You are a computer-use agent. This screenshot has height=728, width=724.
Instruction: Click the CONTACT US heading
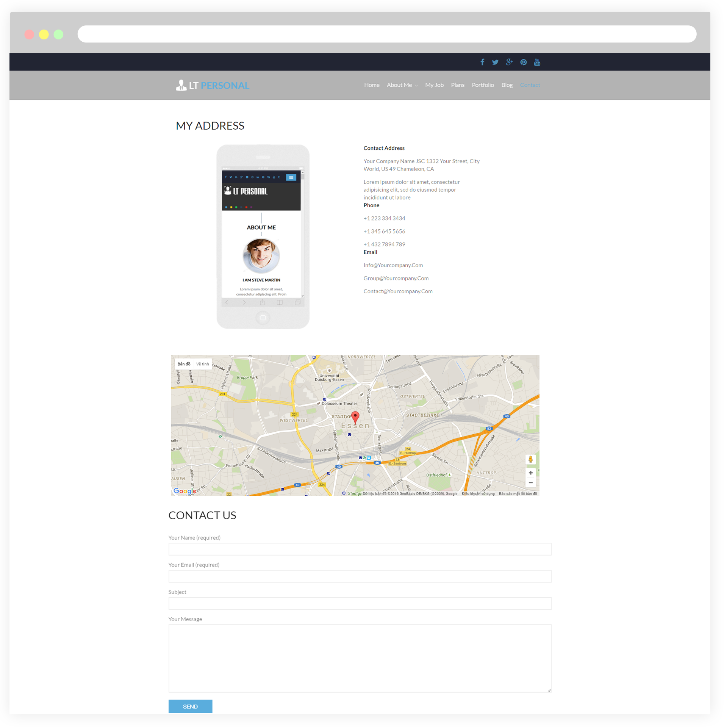click(202, 515)
